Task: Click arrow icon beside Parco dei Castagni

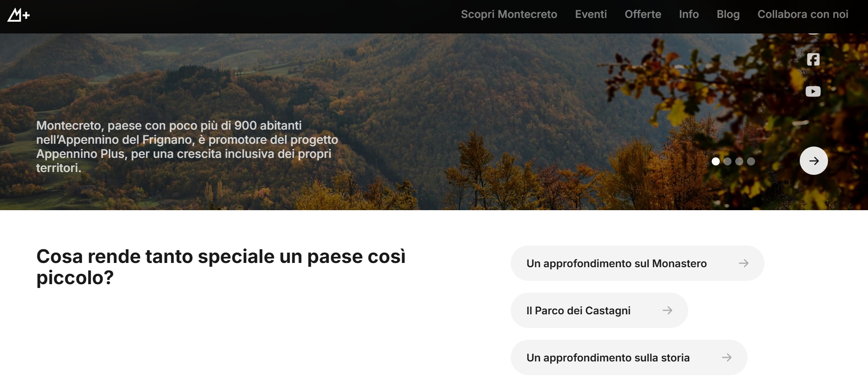Action: (x=667, y=311)
